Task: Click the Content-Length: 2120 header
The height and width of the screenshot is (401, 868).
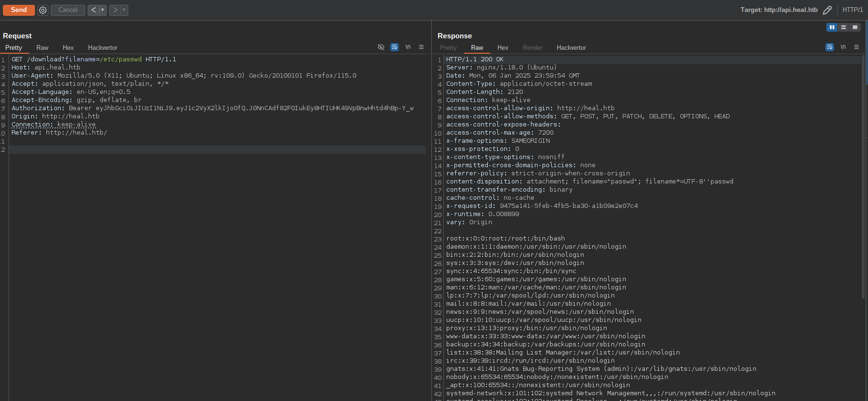Action: (485, 92)
